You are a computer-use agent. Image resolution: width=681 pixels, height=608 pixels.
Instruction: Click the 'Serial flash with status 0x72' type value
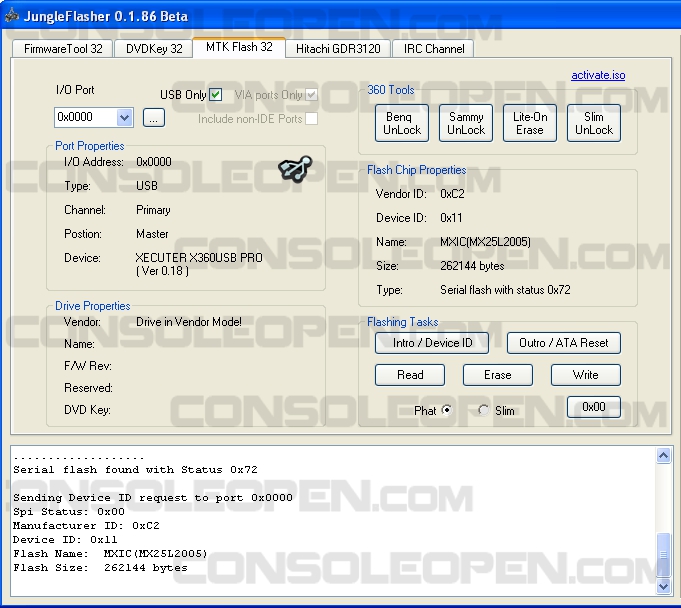pyautogui.click(x=505, y=290)
